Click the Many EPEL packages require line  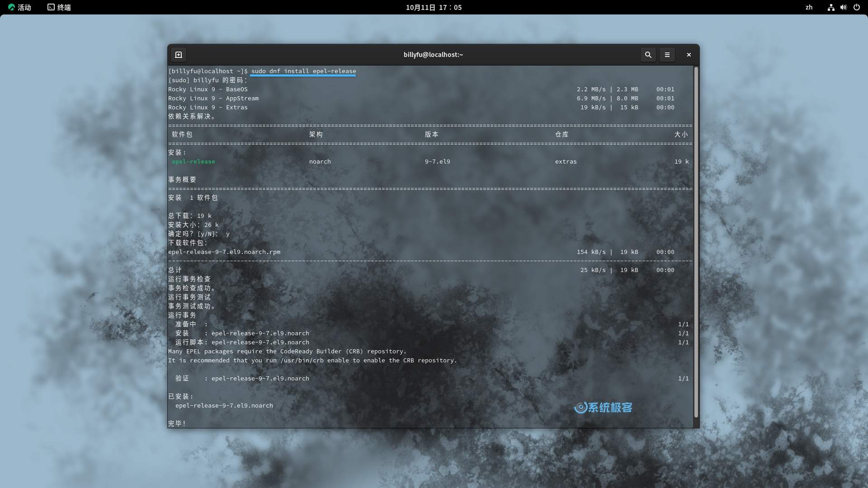point(287,352)
